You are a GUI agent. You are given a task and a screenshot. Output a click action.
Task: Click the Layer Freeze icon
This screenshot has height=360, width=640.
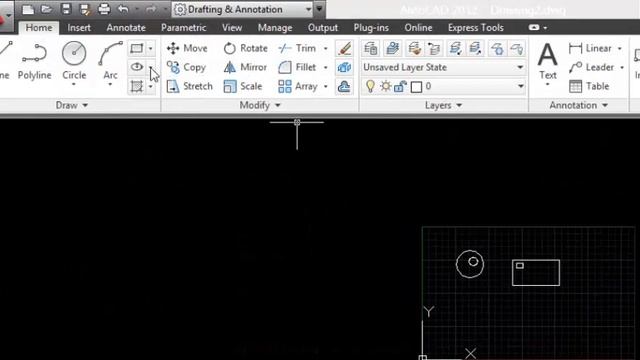[x=497, y=49]
